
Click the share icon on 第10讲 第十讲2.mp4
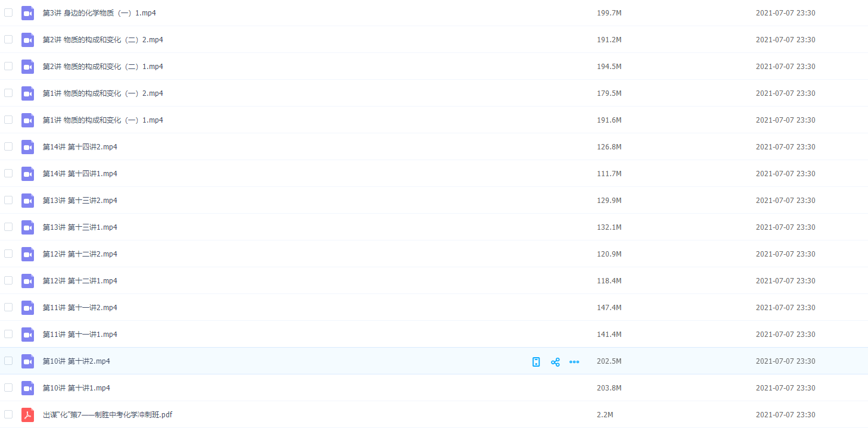[x=555, y=362]
